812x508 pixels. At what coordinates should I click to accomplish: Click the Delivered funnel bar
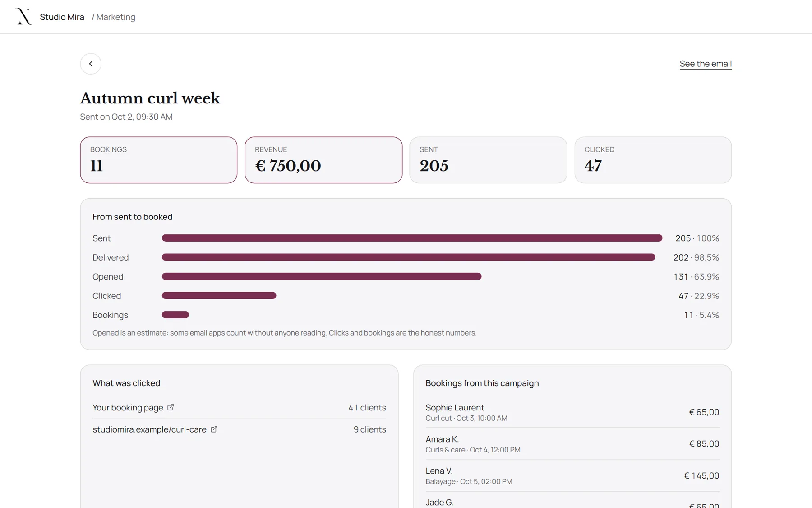point(408,257)
